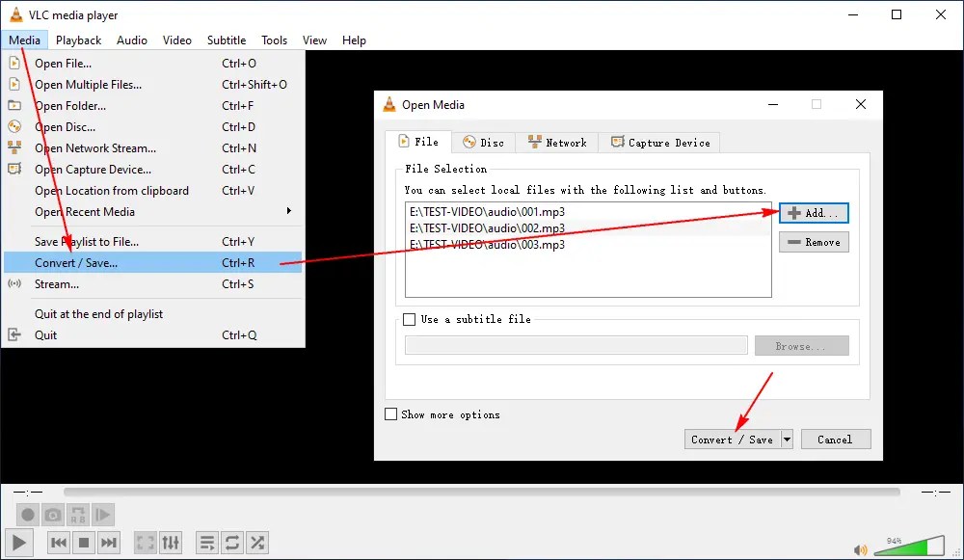
Task: Advance frame by frame
Action: [103, 515]
